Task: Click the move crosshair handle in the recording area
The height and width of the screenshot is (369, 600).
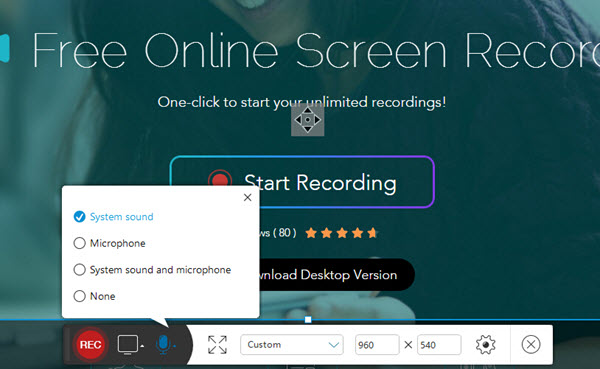Action: click(x=308, y=120)
